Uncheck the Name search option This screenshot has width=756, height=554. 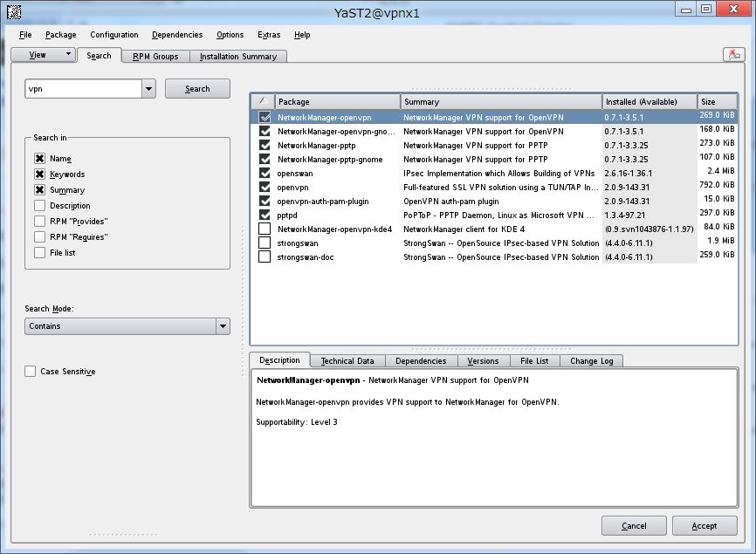click(40, 159)
